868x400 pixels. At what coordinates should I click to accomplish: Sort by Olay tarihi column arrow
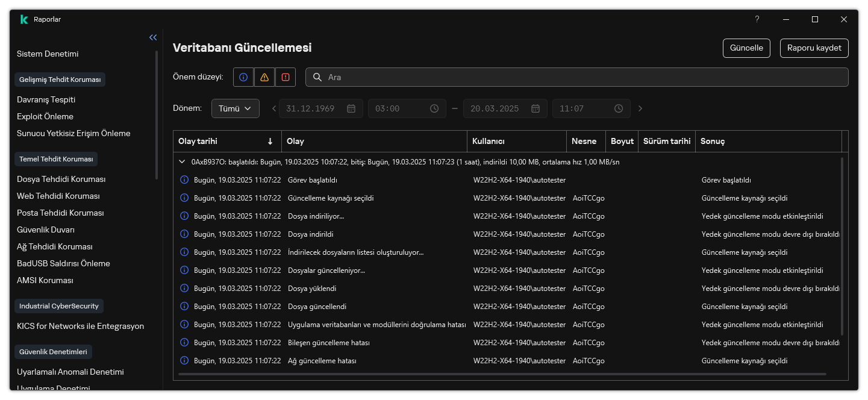(x=270, y=142)
